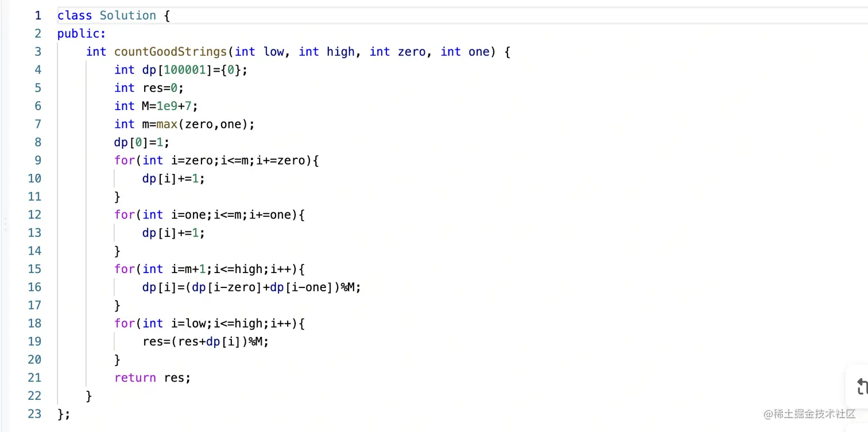Click the closing "};" on line 23
Image resolution: width=868 pixels, height=432 pixels.
(x=64, y=414)
